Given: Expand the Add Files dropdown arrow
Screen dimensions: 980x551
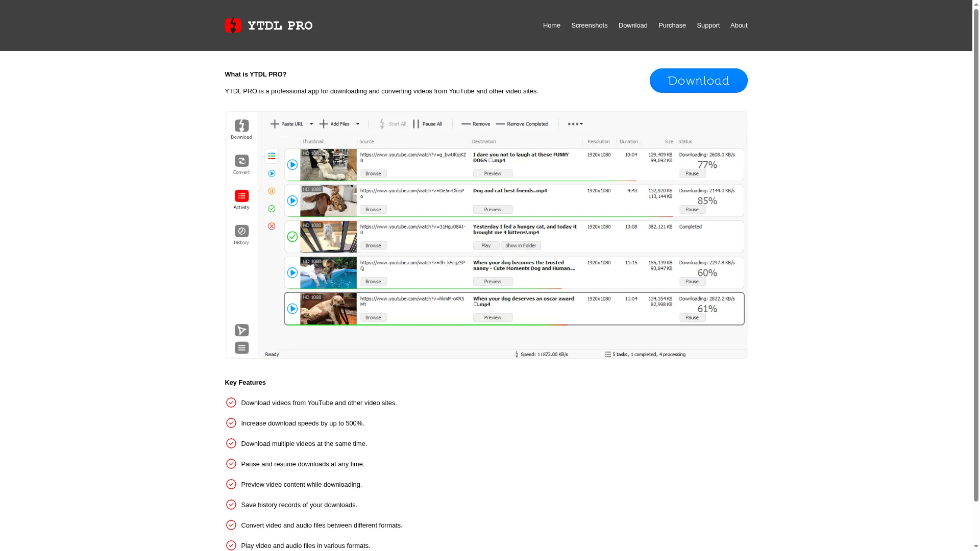Looking at the screenshot, I should pyautogui.click(x=357, y=124).
